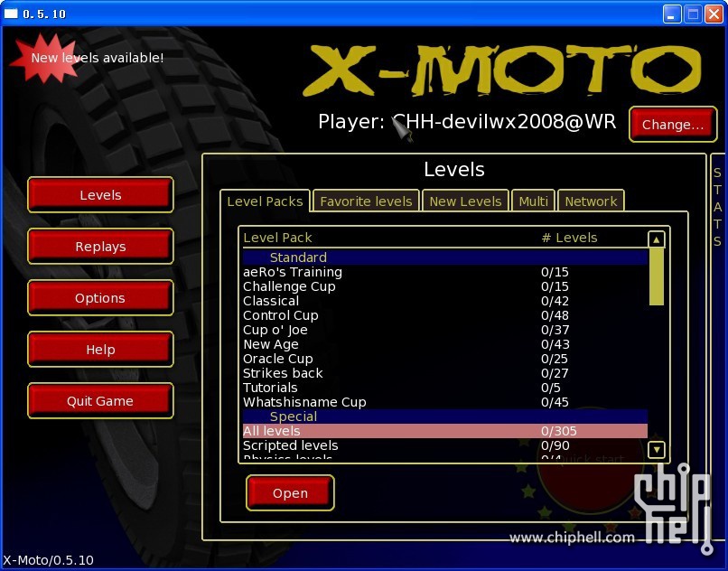728x571 pixels.
Task: Select the Cup o' Joe pack
Action: tap(444, 330)
